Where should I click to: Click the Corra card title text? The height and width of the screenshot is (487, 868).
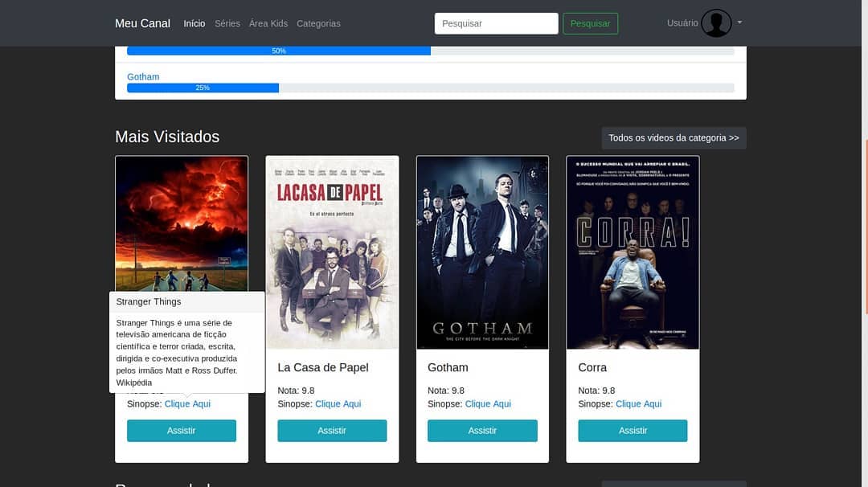tap(592, 367)
